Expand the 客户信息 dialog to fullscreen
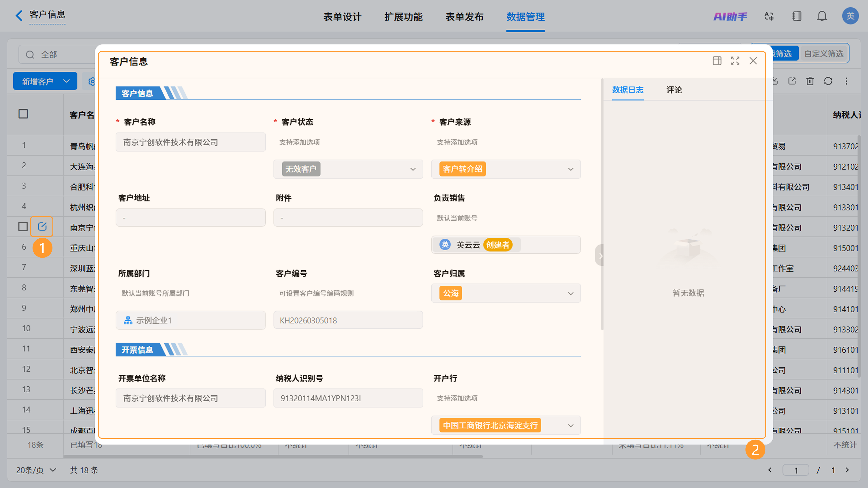 735,61
